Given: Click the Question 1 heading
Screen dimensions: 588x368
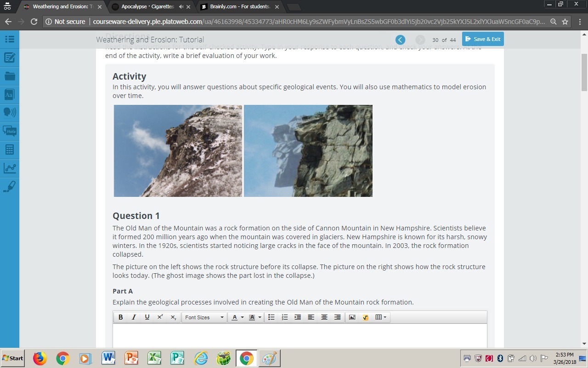Looking at the screenshot, I should click(136, 216).
